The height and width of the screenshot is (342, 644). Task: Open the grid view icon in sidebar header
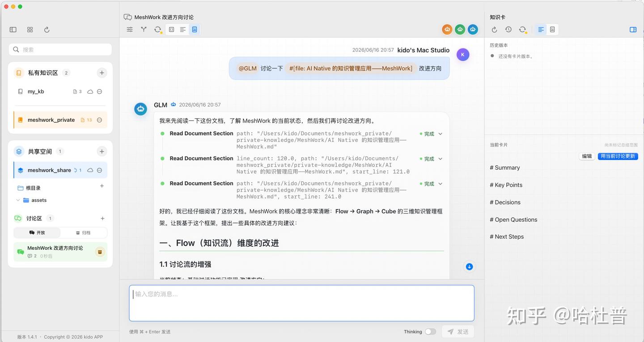(x=30, y=30)
